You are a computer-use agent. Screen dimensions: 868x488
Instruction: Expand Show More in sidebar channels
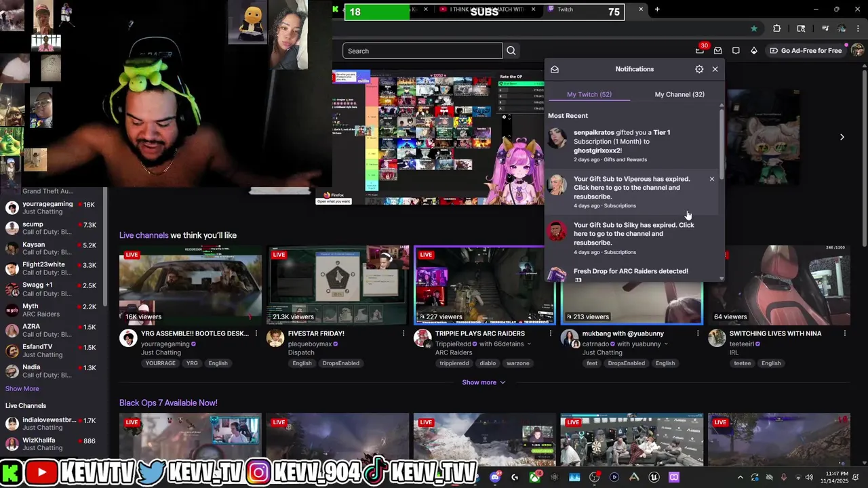(22, 388)
